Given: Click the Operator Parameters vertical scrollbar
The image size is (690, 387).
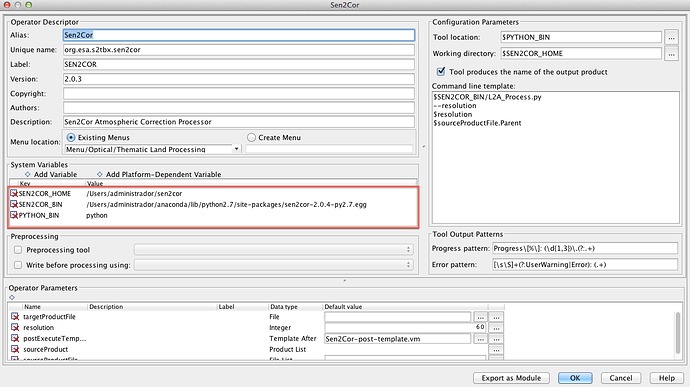Looking at the screenshot, I should pyautogui.click(x=679, y=332).
